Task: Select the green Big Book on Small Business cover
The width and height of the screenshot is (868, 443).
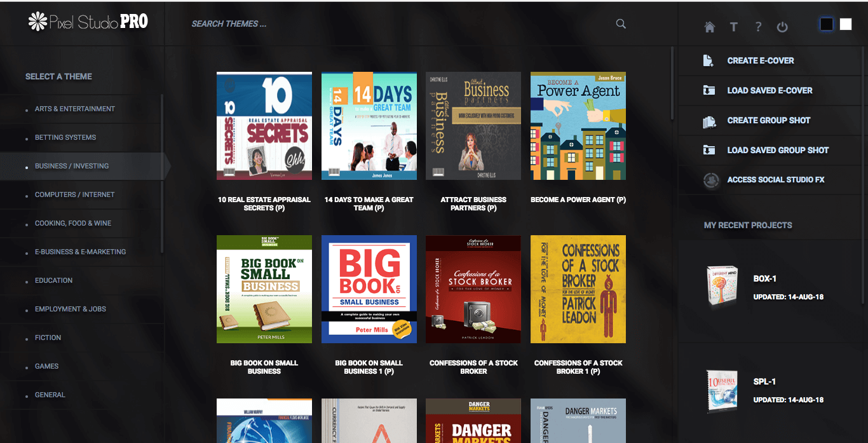Action: click(x=264, y=289)
